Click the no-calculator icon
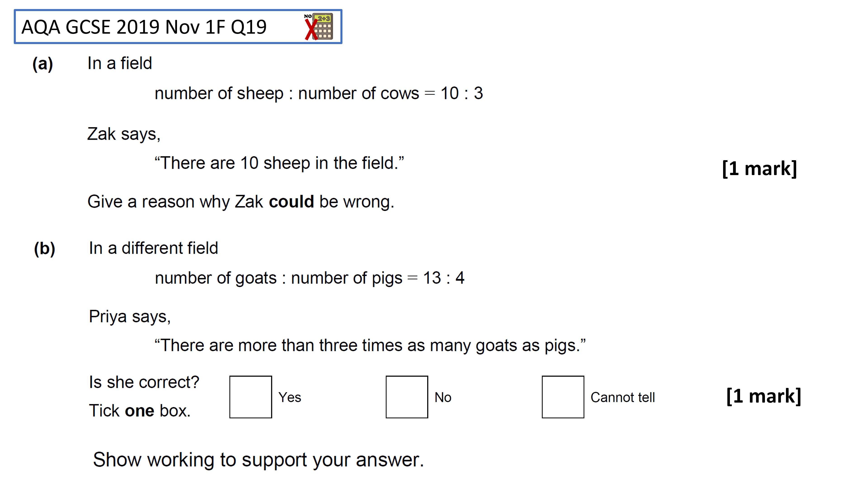Image resolution: width=868 pixels, height=488 pixels. (x=319, y=27)
